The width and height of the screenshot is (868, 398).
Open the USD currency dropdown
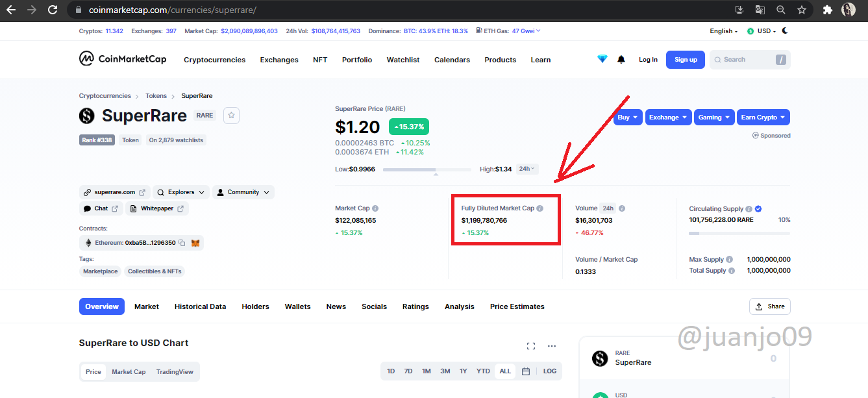pos(762,31)
